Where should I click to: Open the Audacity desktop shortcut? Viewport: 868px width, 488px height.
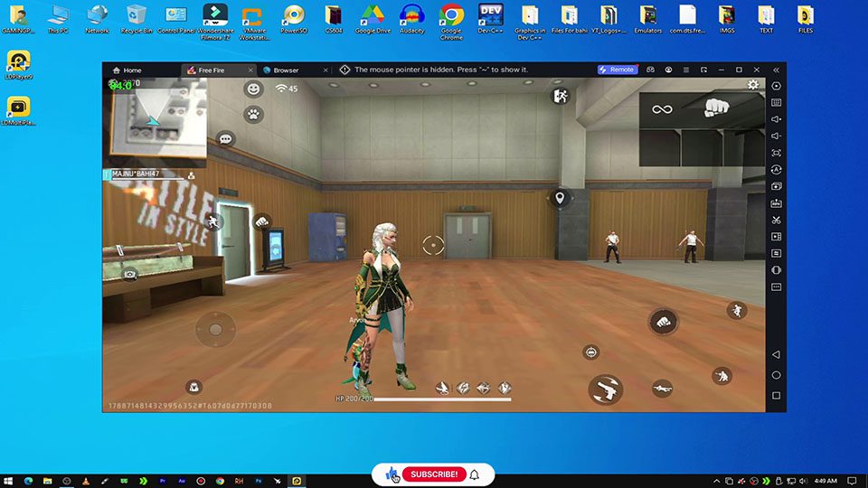click(412, 19)
